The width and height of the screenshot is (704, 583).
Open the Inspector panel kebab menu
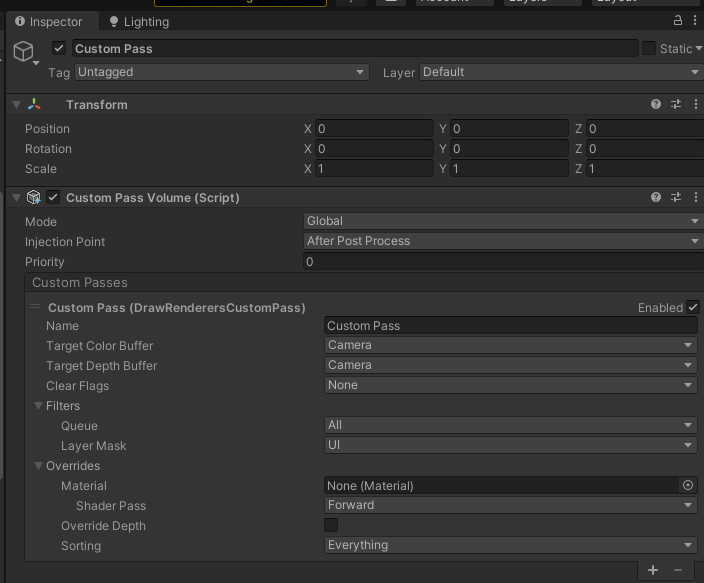[695, 20]
